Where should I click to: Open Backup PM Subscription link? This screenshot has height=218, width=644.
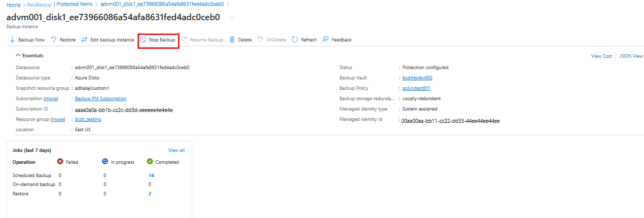101,99
